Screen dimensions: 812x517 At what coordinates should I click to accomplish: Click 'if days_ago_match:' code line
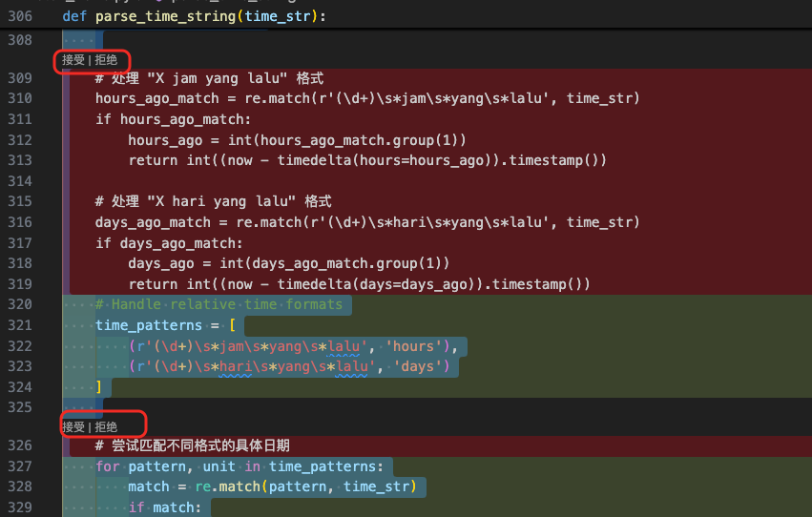point(169,242)
